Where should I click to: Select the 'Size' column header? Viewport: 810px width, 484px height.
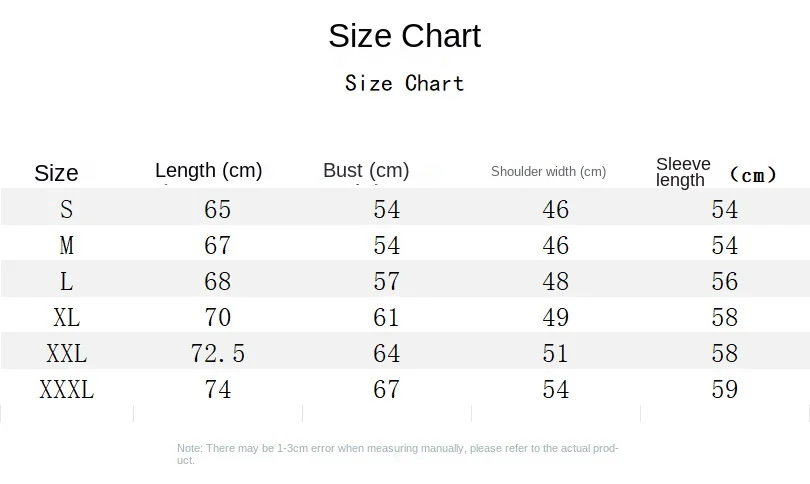click(56, 173)
